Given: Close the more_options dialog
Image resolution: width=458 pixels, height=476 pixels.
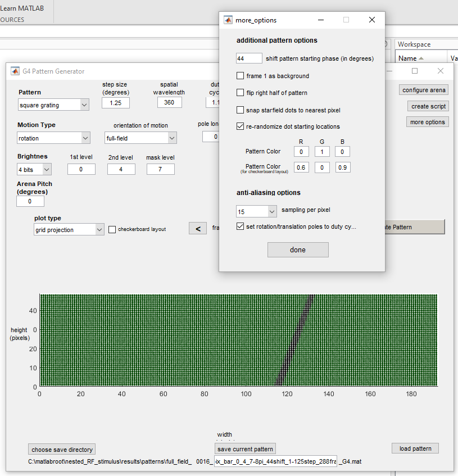Looking at the screenshot, I should tap(371, 20).
